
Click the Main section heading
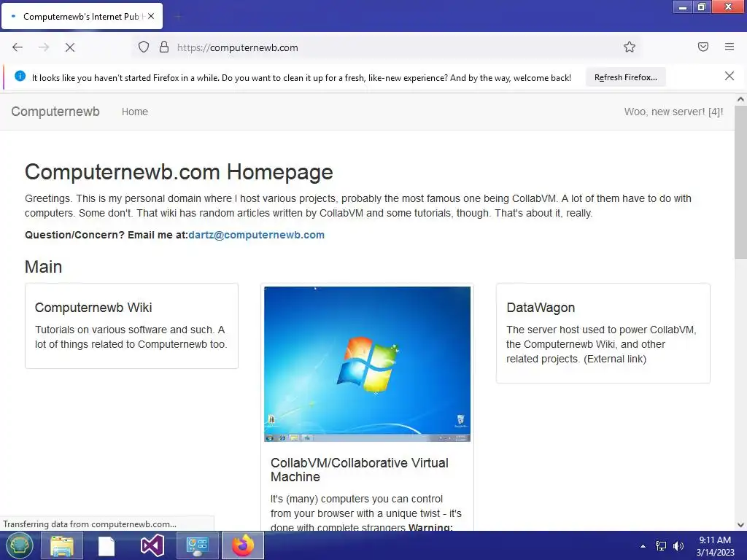pos(43,267)
